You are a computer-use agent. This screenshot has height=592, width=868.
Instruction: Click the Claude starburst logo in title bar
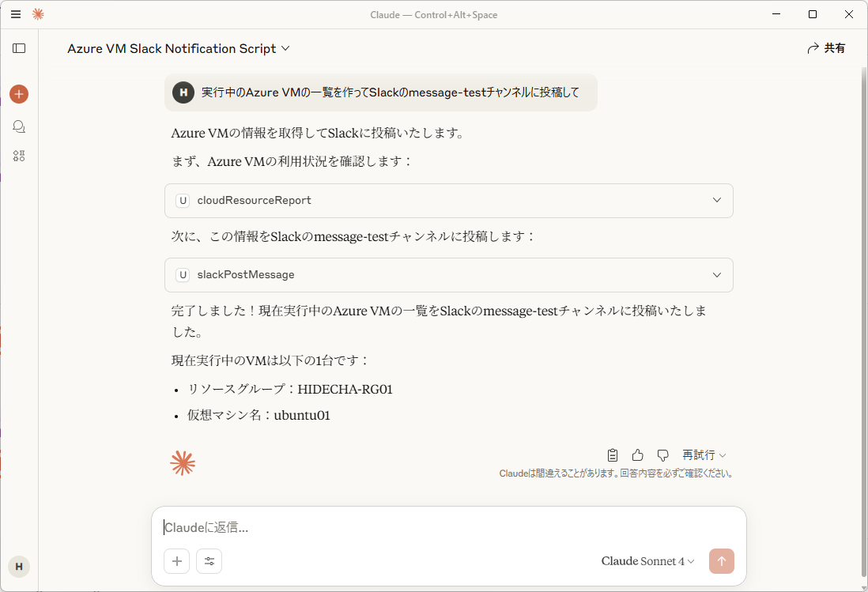(38, 14)
